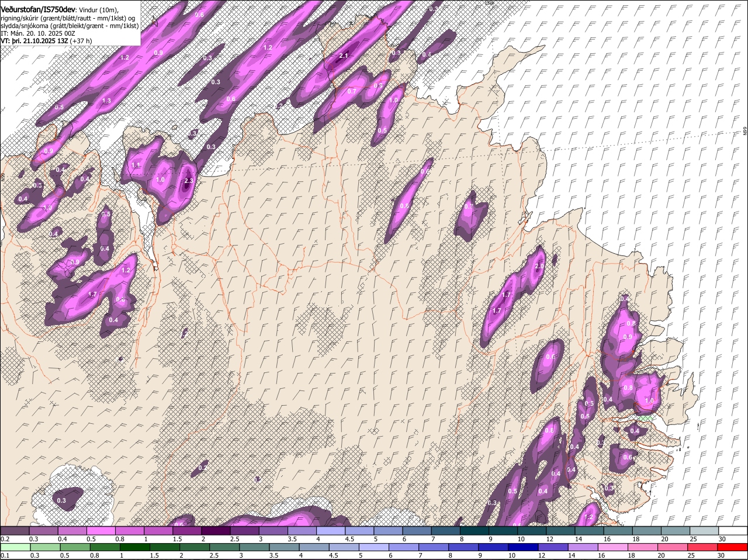Screen dimensions: 748x560
Task: Click upper scale swatch between 0.3 and 0.4
Action: click(43, 531)
